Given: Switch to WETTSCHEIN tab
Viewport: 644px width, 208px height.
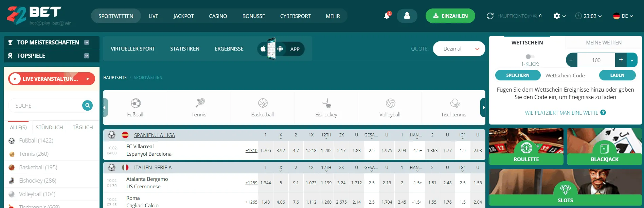Looking at the screenshot, I should pos(527,43).
